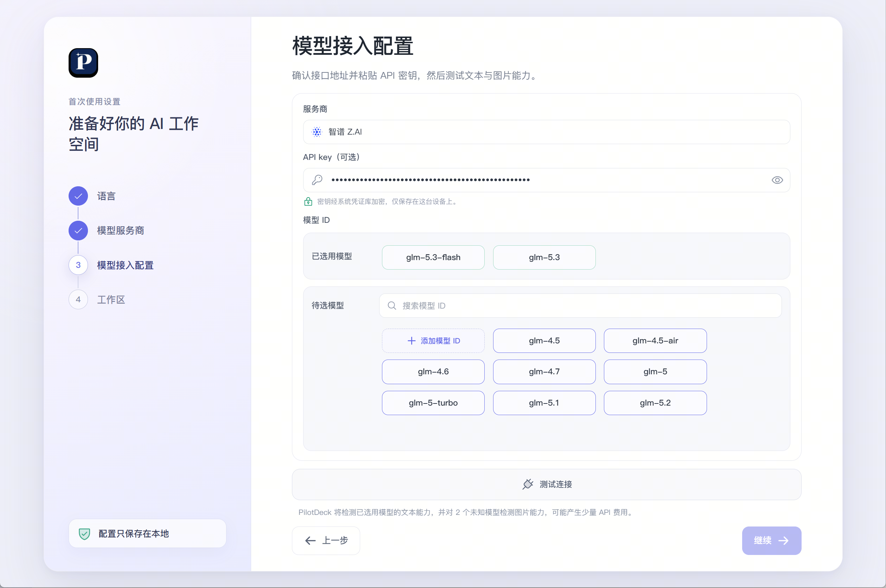Click the language step checkmark circle
Viewport: 886px width, 588px height.
[78, 196]
